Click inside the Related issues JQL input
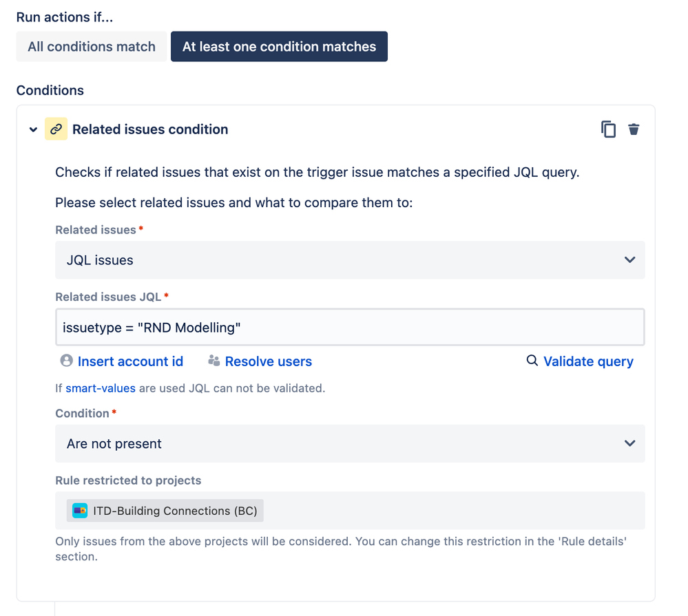The image size is (688, 616). click(350, 327)
